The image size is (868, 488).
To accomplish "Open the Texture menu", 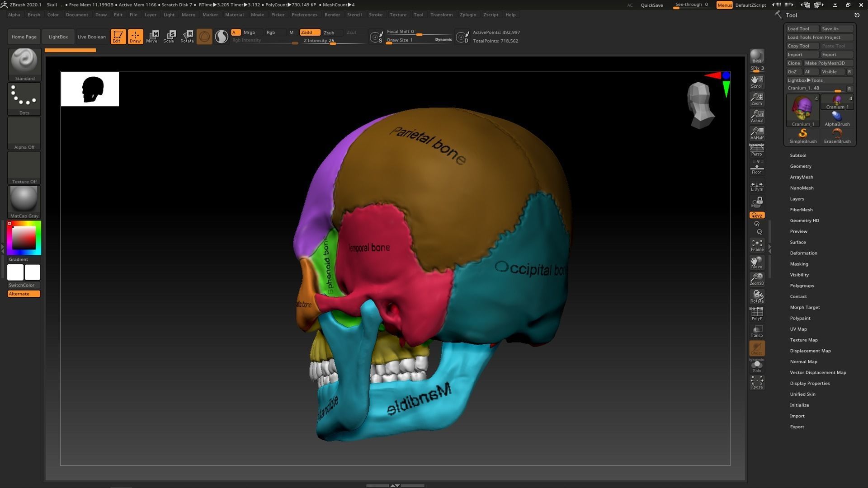I will click(398, 14).
